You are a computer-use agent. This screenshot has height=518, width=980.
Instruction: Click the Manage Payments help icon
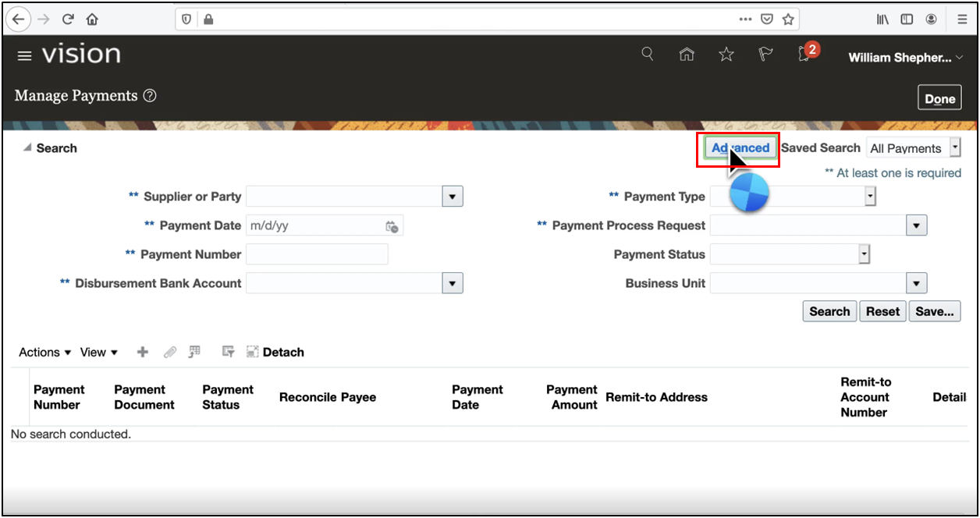tap(150, 96)
